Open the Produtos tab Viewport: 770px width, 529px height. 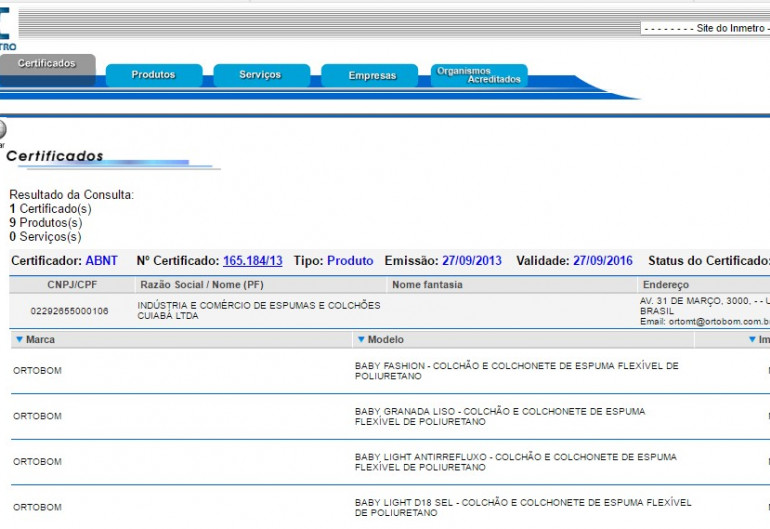(153, 75)
